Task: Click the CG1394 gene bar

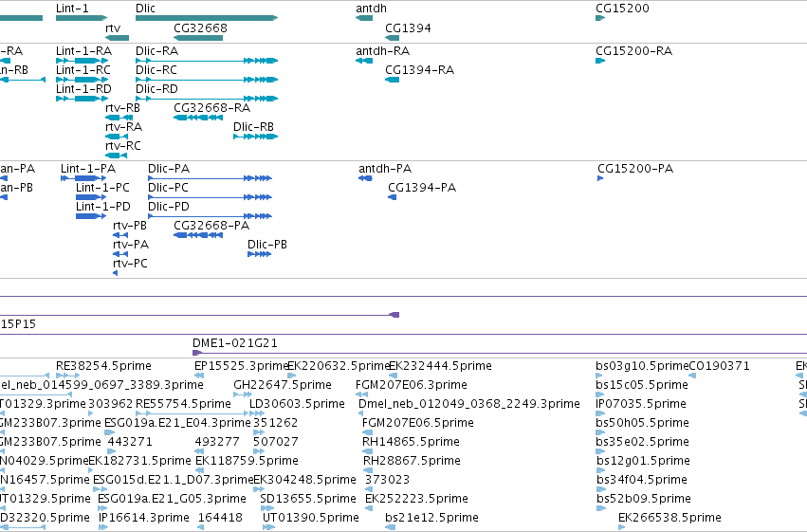Action: click(393, 38)
